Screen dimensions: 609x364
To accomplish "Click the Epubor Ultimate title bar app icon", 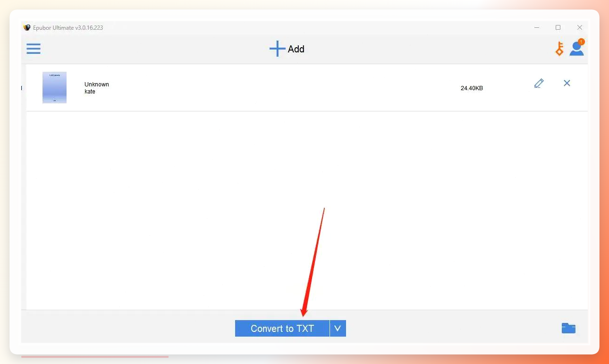I will (27, 27).
